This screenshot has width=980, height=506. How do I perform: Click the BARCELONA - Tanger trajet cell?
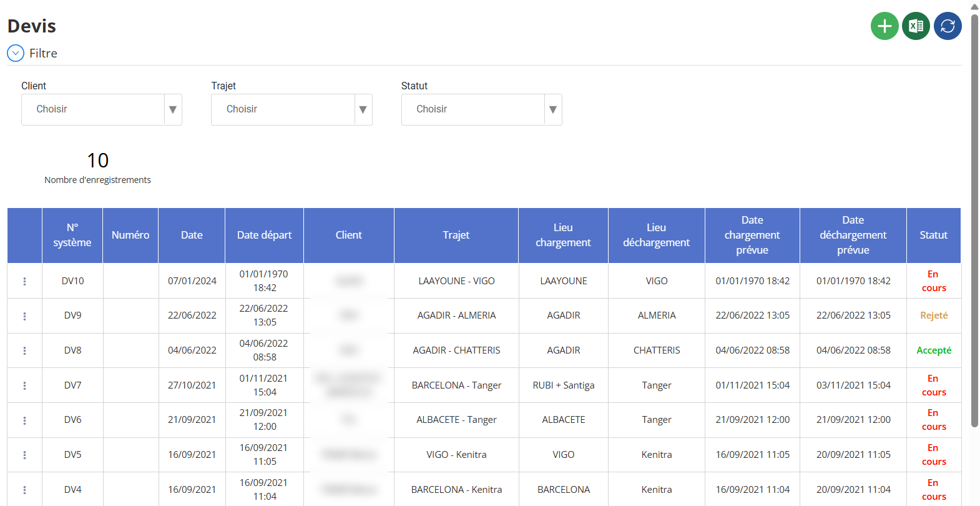tap(456, 385)
